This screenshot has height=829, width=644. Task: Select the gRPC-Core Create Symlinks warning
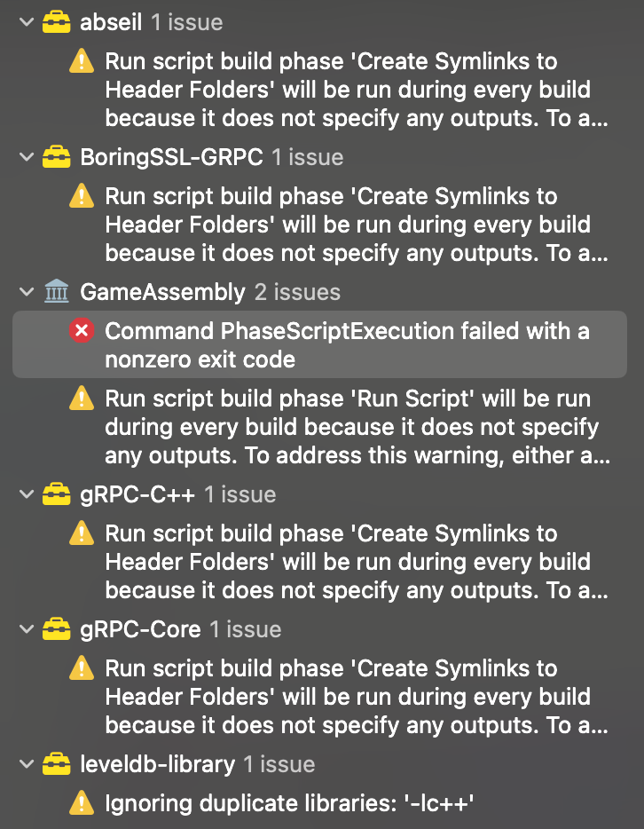(355, 697)
